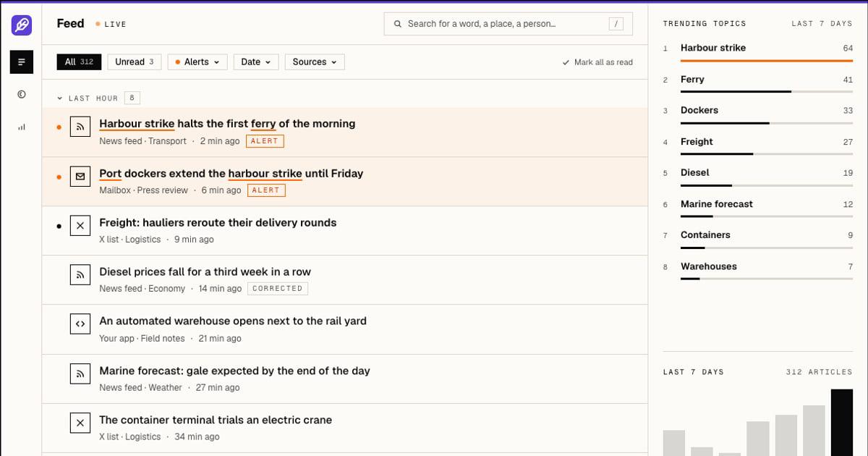Viewport: 868px width, 456px height.
Task: Click the CORRECTED badge on Diesel article
Action: [x=278, y=289]
